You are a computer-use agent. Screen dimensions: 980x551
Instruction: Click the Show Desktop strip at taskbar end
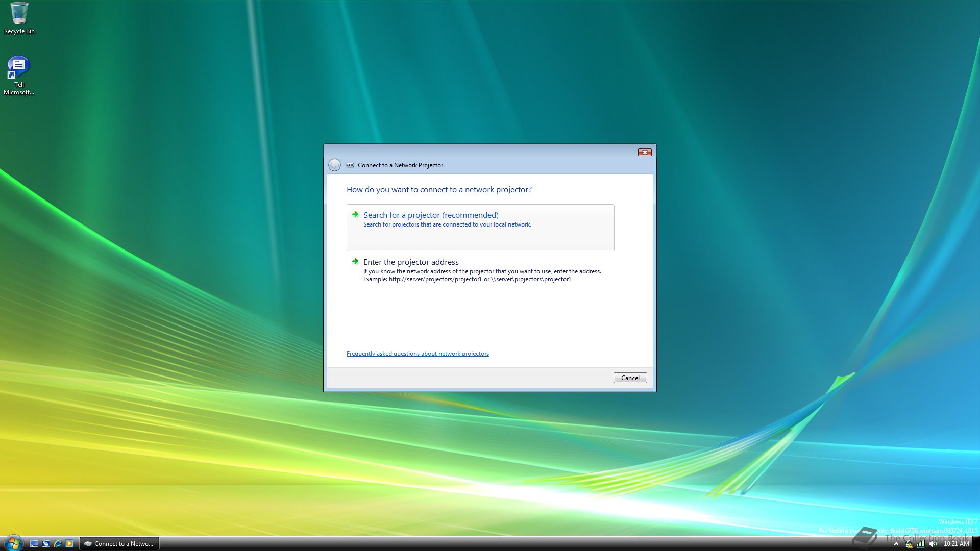point(976,544)
